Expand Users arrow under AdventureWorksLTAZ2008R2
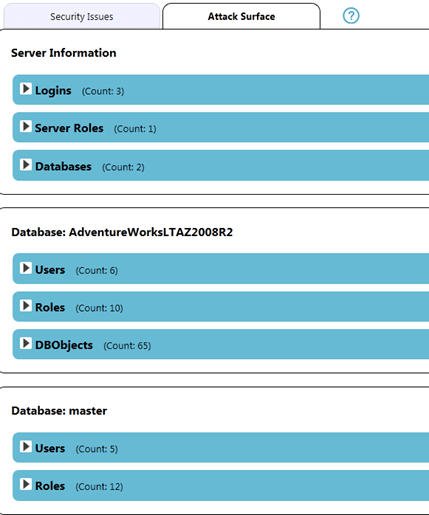 coord(26,268)
